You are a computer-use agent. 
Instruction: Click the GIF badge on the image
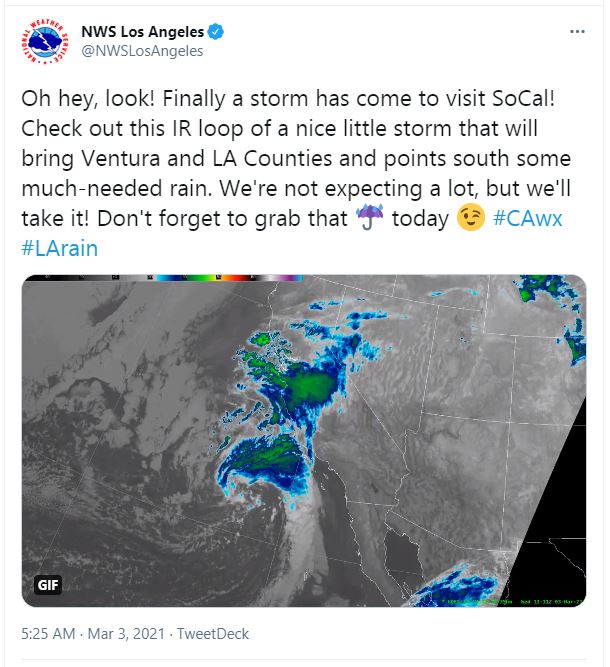[48, 585]
